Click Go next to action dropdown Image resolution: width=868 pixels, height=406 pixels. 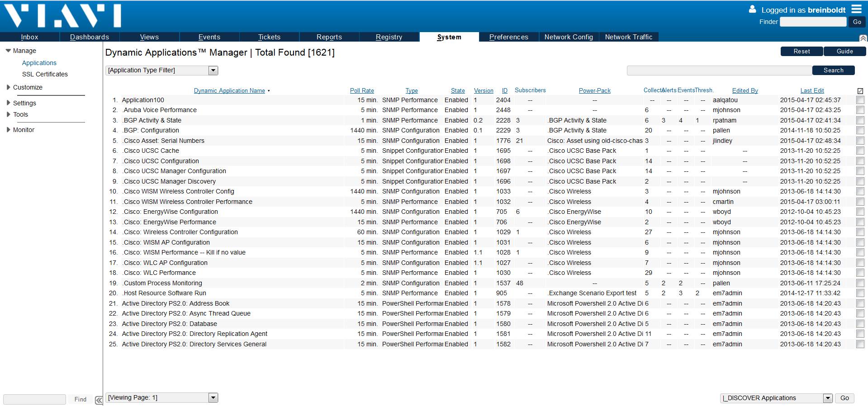844,398
